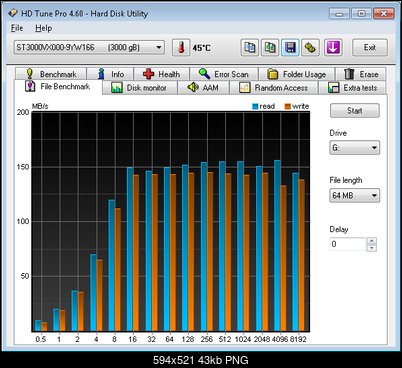This screenshot has height=368, width=402.
Task: Click inside the Delay input field
Action: [348, 244]
